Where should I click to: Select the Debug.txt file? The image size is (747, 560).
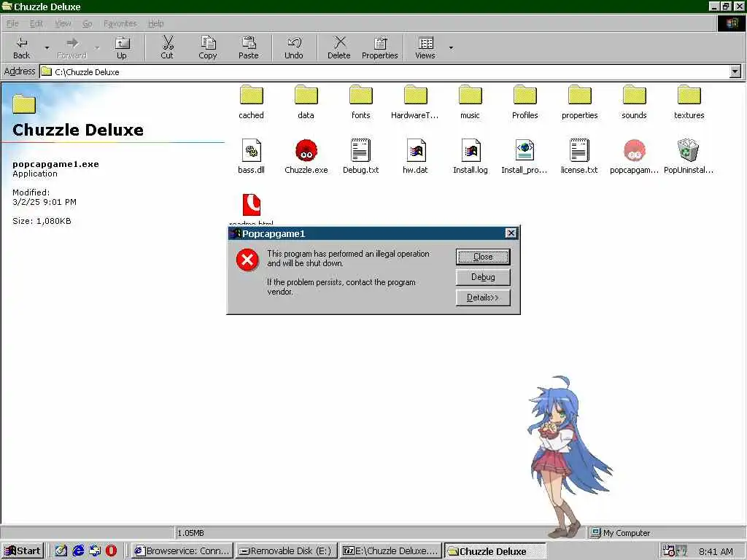tap(360, 156)
